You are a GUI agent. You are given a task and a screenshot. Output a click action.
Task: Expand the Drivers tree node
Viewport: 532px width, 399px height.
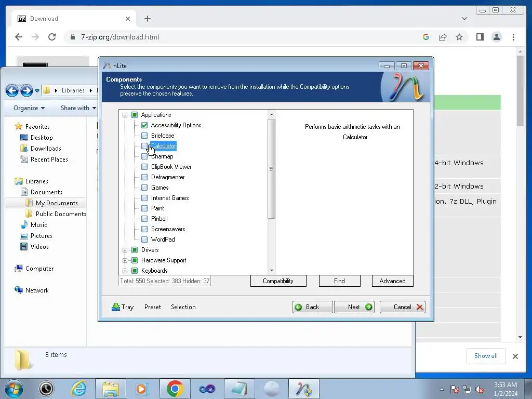tap(125, 250)
